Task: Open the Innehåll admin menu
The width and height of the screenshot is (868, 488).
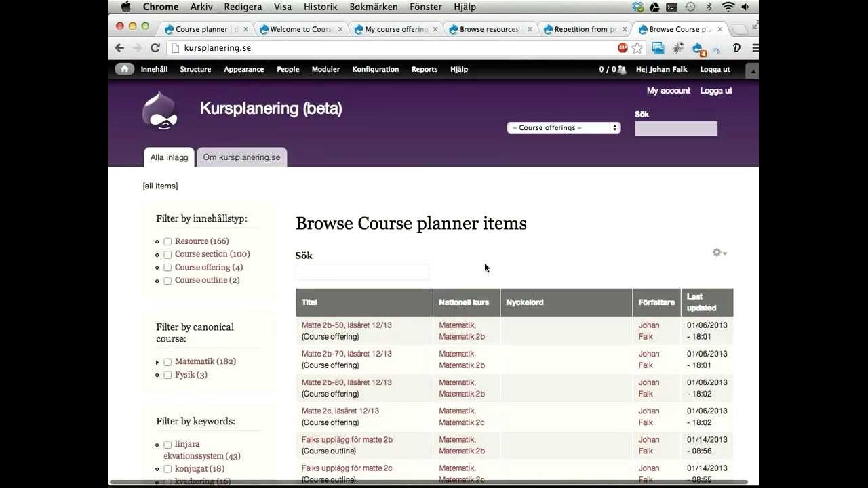Action: 154,69
